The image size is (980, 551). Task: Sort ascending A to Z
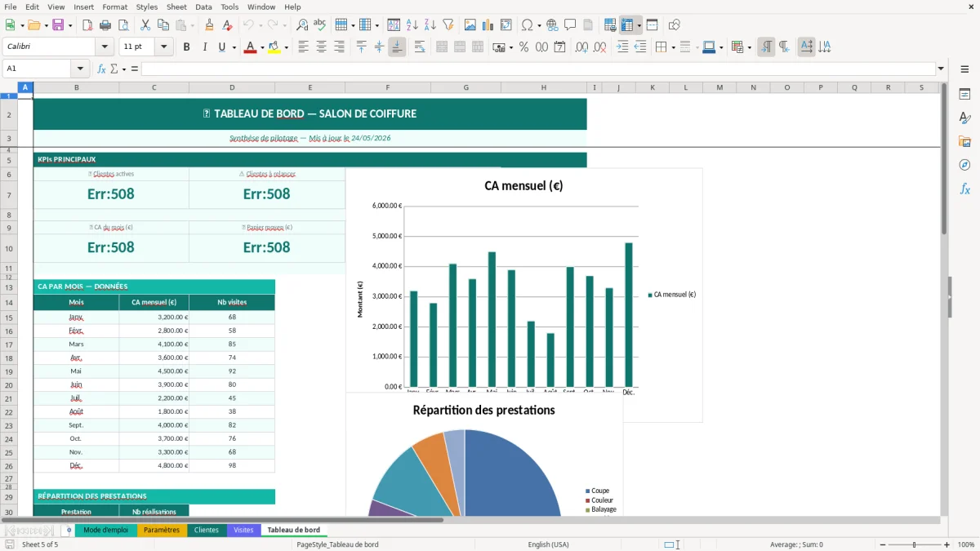coord(412,25)
